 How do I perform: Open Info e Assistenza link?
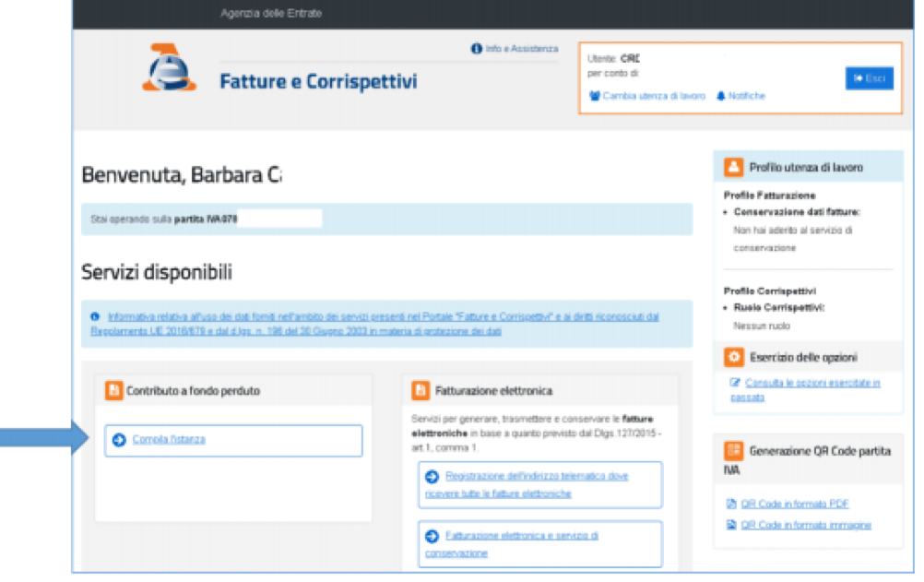[x=521, y=48]
